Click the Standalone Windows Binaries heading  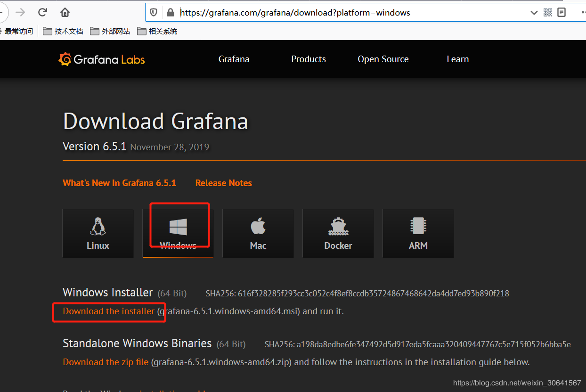click(x=137, y=343)
